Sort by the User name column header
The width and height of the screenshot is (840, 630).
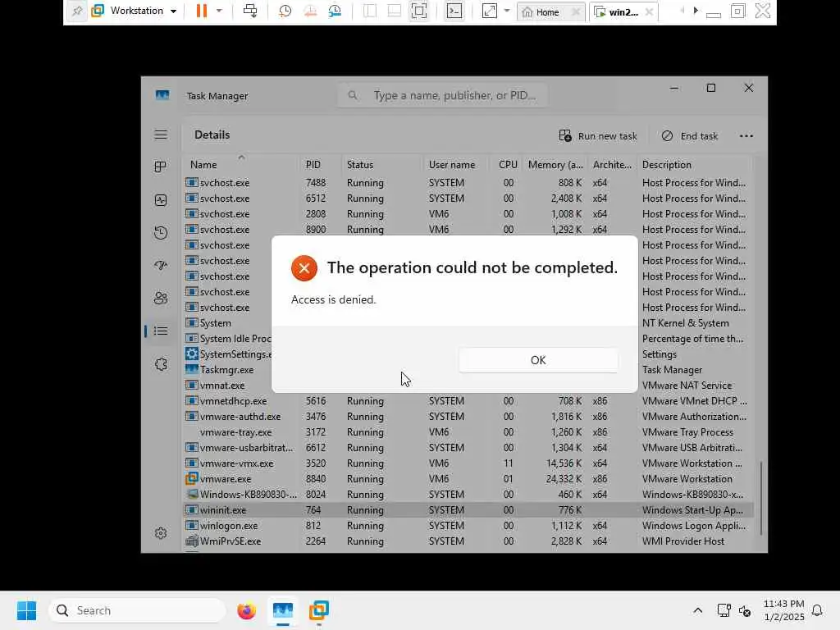[x=455, y=164]
